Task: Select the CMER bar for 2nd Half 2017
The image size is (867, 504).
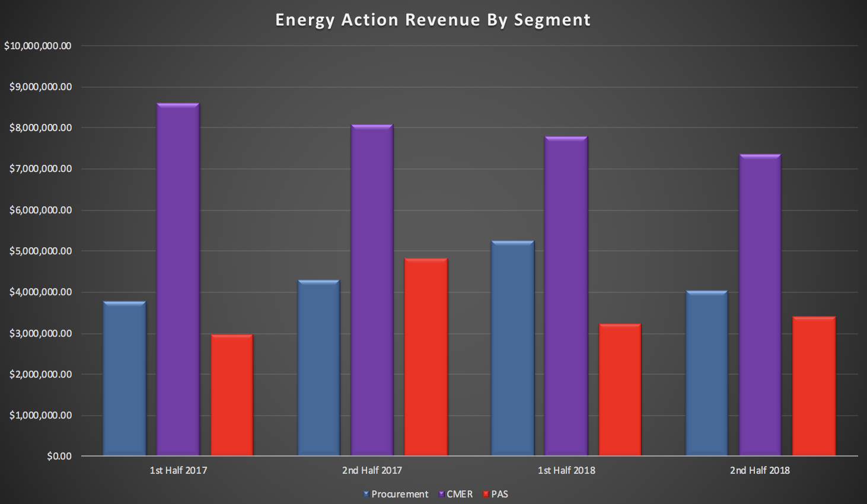Action: click(x=372, y=290)
